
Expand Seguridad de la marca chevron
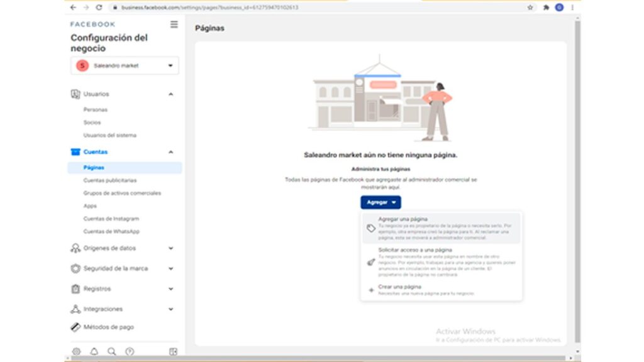point(171,268)
